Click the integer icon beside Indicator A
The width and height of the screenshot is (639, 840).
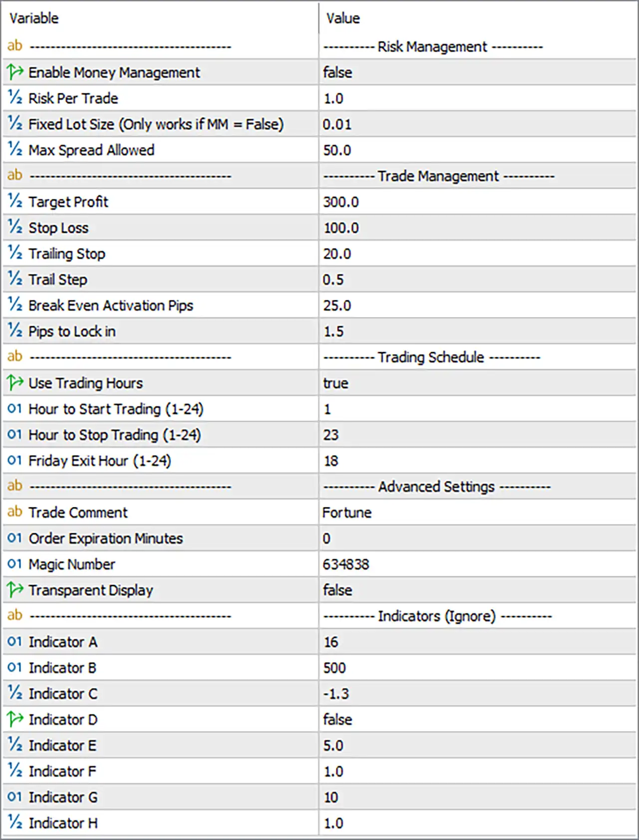15,642
